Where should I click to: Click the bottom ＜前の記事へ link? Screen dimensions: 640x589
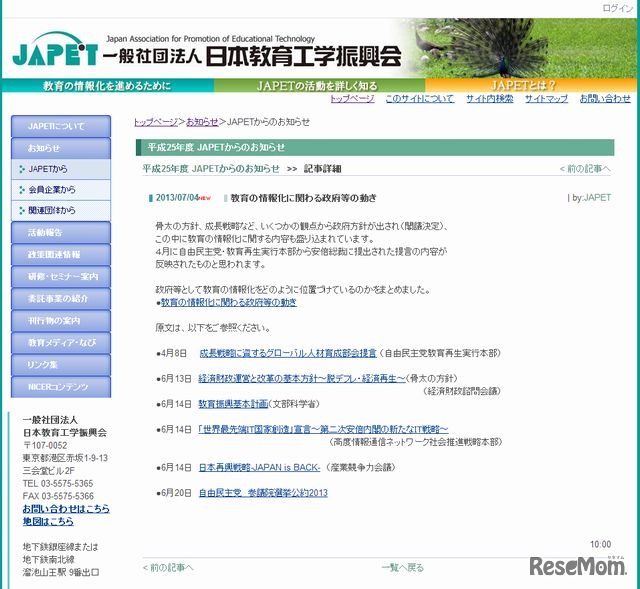click(x=168, y=568)
